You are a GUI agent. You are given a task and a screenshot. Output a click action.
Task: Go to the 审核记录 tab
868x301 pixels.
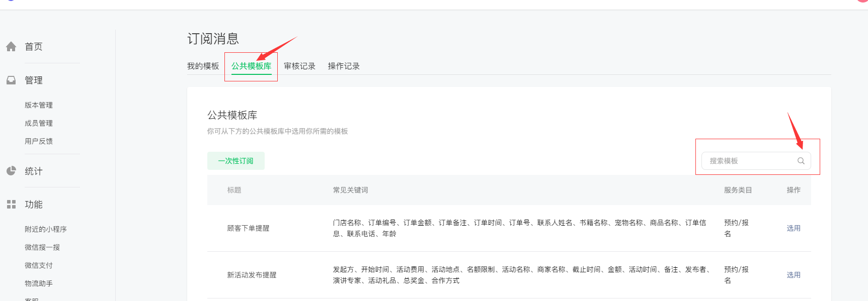(x=300, y=66)
